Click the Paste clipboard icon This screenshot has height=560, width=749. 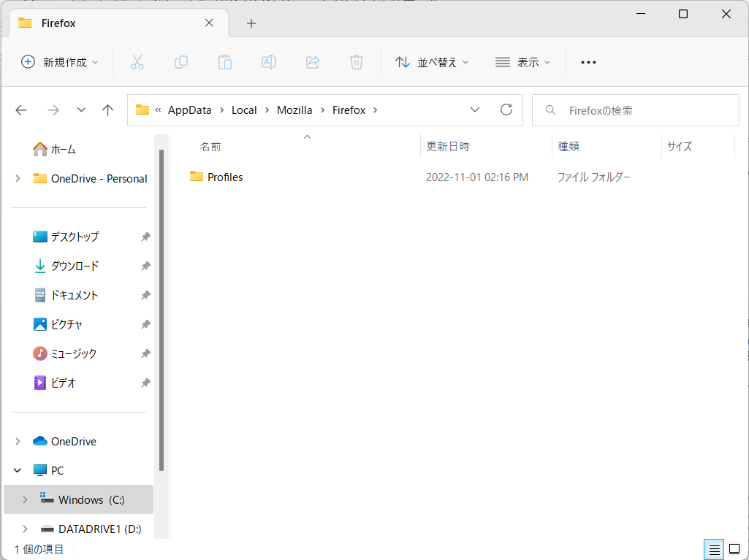click(225, 62)
